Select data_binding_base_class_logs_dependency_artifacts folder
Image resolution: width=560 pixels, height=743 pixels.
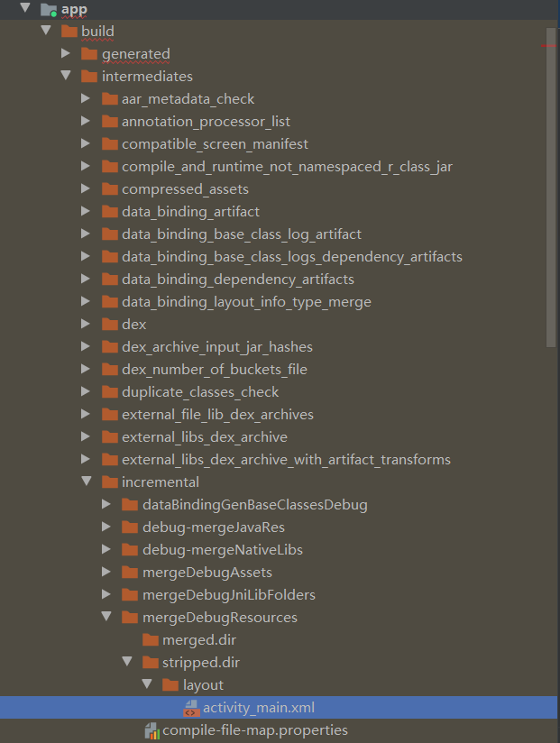tap(292, 257)
